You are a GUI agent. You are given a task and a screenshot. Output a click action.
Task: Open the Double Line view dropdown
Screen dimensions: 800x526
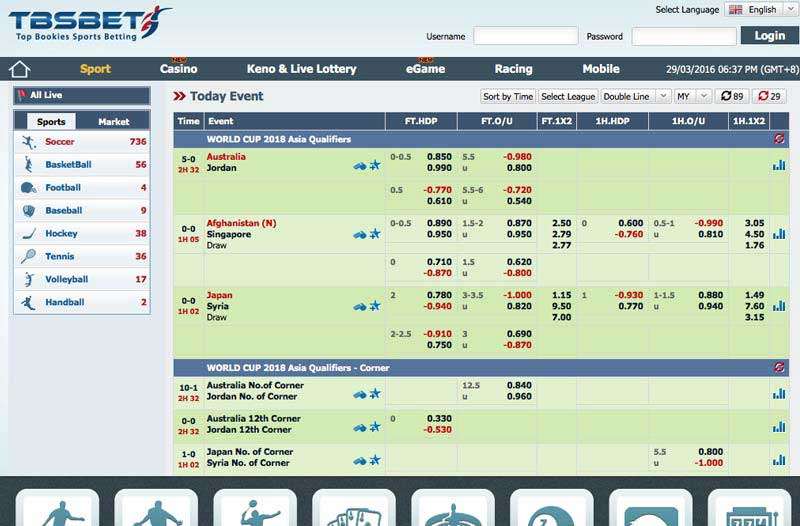coord(635,96)
